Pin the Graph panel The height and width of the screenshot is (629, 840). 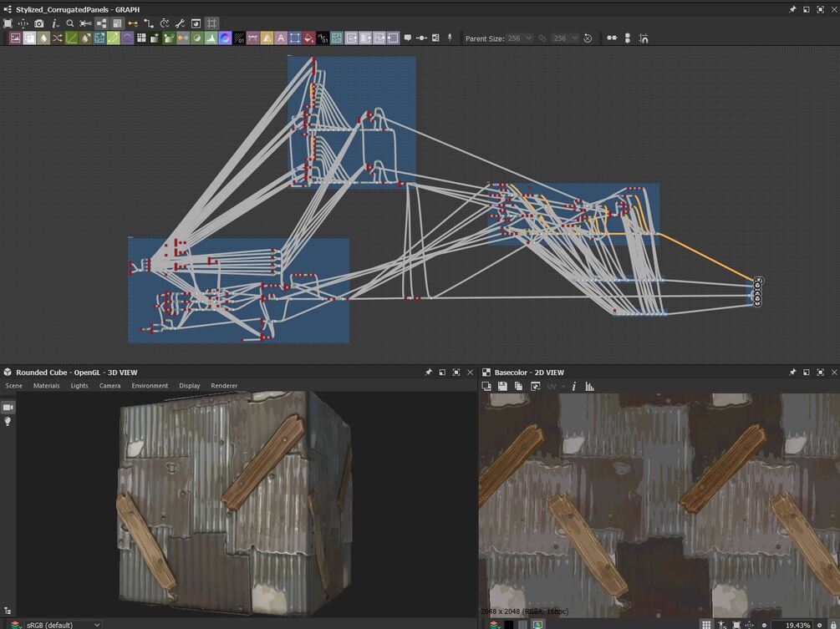point(792,9)
